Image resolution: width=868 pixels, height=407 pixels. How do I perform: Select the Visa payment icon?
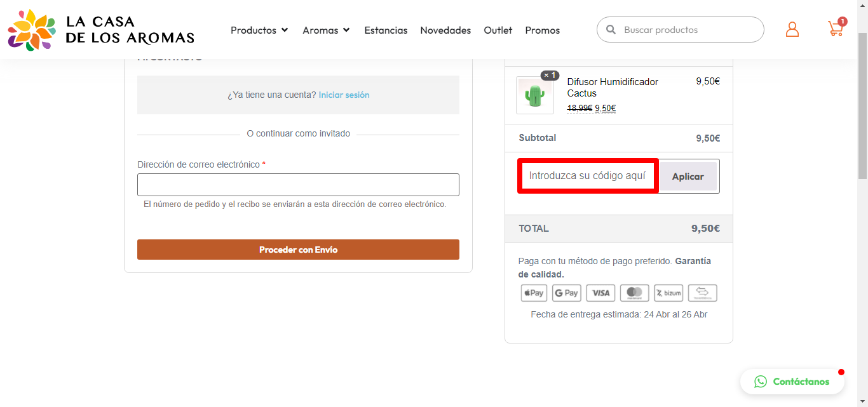[600, 293]
